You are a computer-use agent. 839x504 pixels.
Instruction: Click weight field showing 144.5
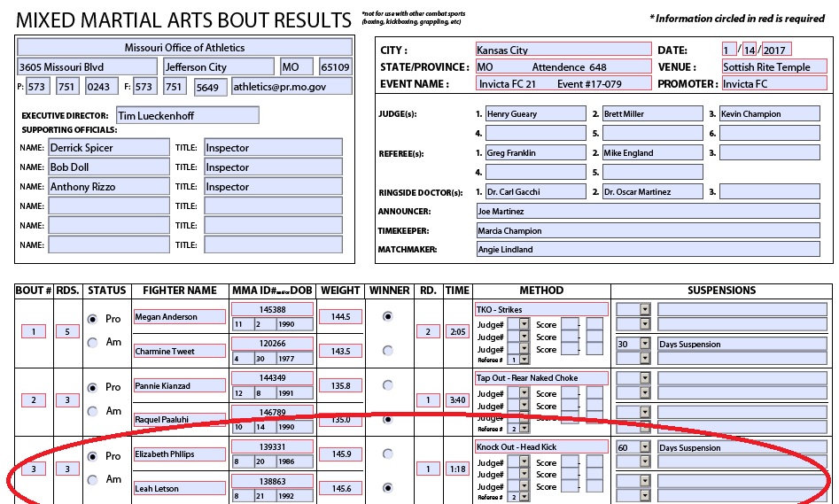340,317
